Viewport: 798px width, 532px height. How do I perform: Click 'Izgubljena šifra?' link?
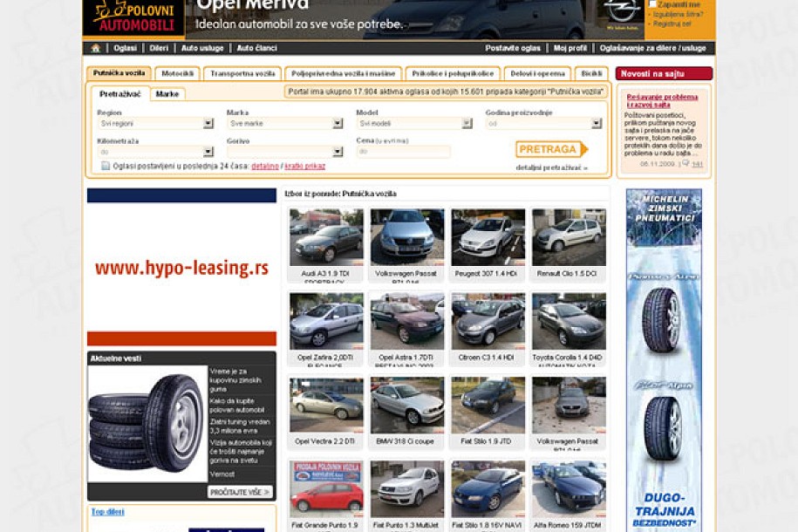click(679, 14)
